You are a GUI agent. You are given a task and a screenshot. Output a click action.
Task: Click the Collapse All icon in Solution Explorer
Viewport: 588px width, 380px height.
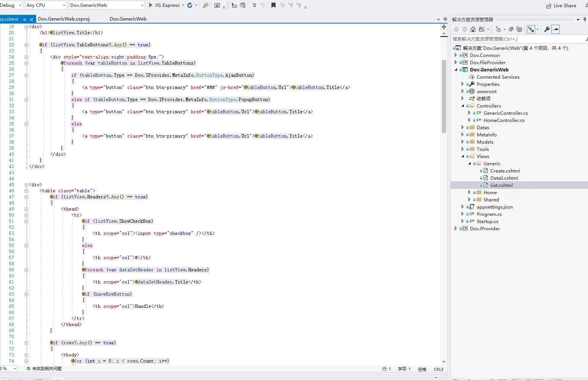pyautogui.click(x=511, y=29)
